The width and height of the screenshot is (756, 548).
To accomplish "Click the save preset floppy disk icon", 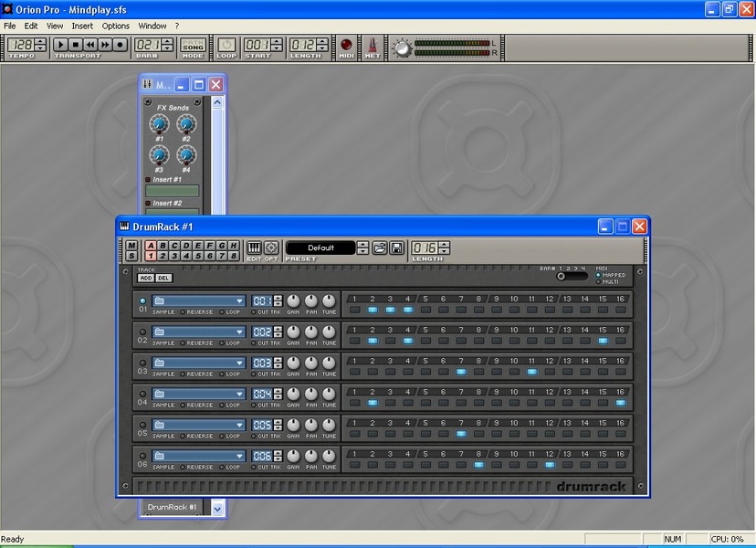I will (397, 248).
